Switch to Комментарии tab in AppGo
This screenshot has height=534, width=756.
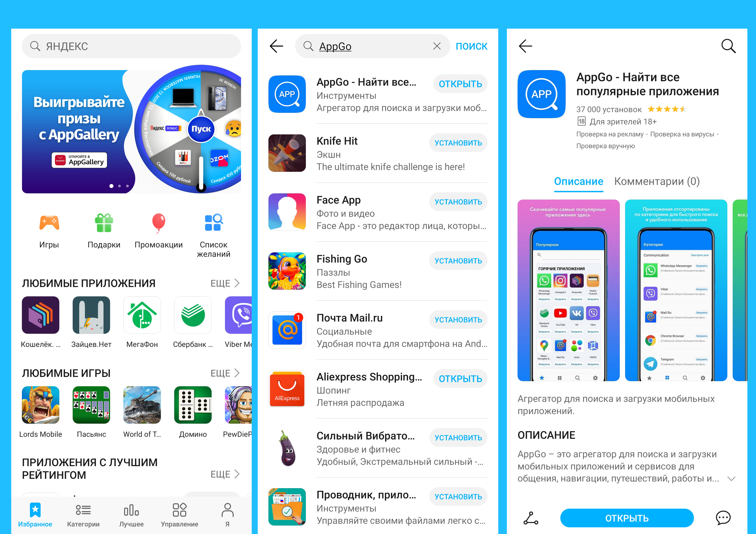[658, 180]
